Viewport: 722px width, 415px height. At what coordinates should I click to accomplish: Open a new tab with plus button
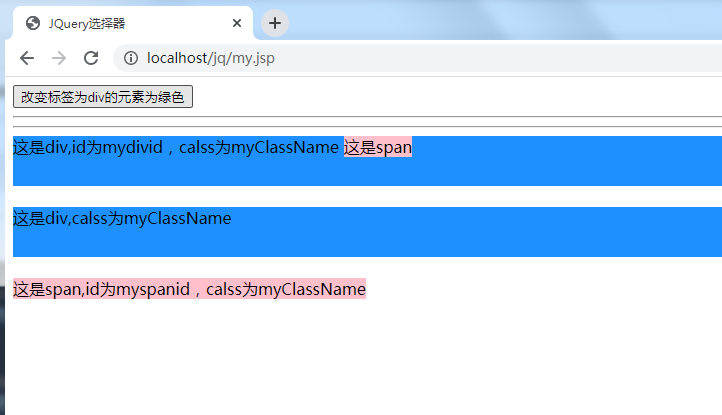pyautogui.click(x=275, y=23)
